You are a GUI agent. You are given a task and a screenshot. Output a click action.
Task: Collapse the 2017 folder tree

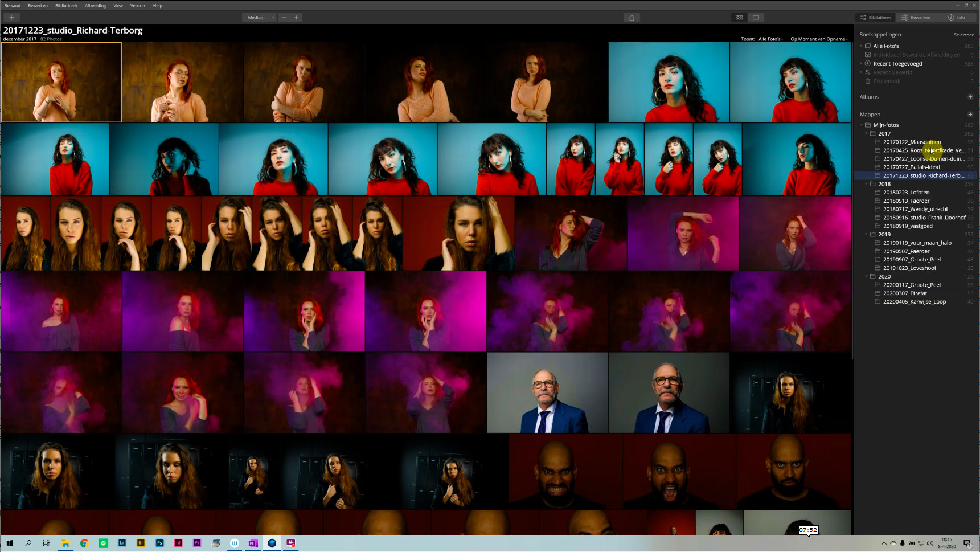click(867, 134)
